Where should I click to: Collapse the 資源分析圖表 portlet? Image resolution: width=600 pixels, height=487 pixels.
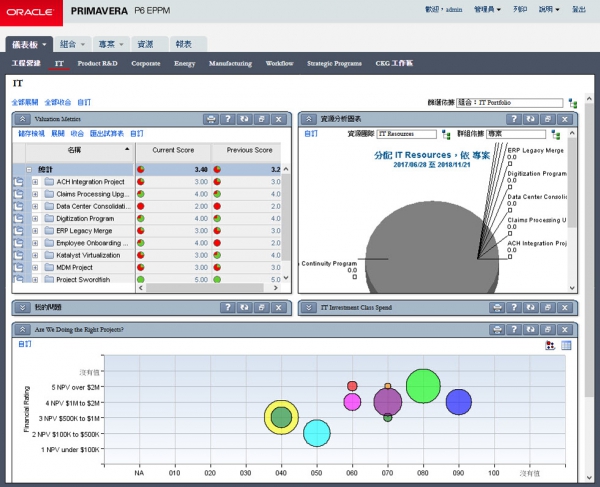click(309, 119)
